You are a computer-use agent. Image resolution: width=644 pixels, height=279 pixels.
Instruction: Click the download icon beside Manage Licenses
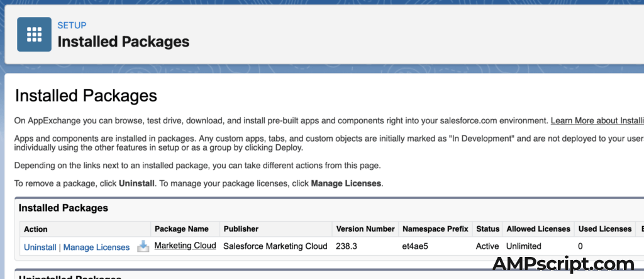(143, 246)
